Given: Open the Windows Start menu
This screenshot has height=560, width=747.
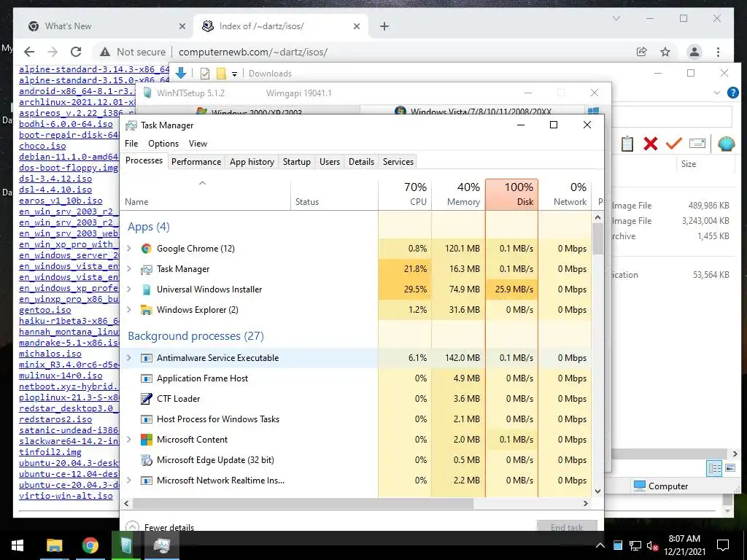Looking at the screenshot, I should (18, 545).
